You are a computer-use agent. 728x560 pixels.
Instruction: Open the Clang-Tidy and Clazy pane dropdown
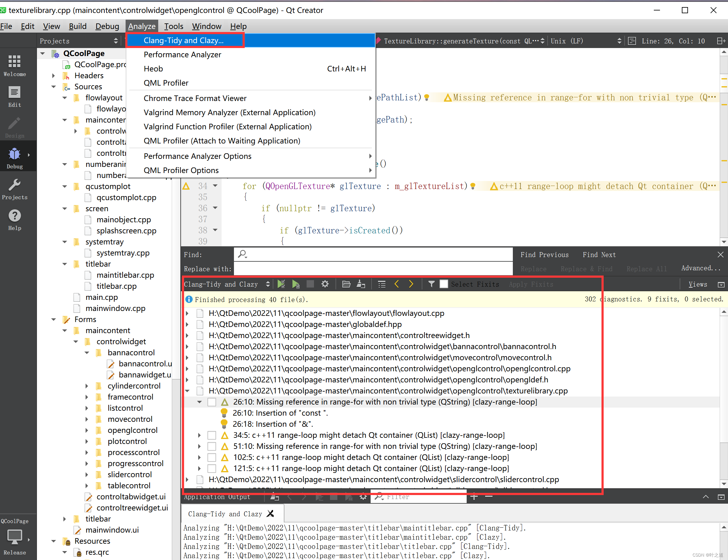coord(227,284)
